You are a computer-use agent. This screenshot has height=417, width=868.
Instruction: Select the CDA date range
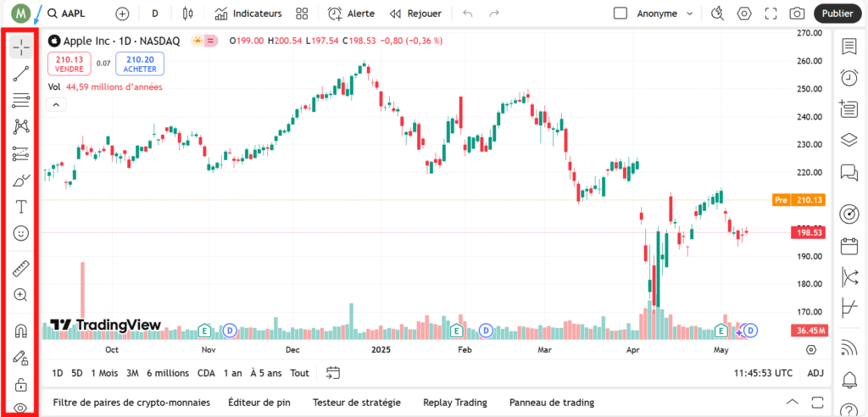click(x=206, y=373)
